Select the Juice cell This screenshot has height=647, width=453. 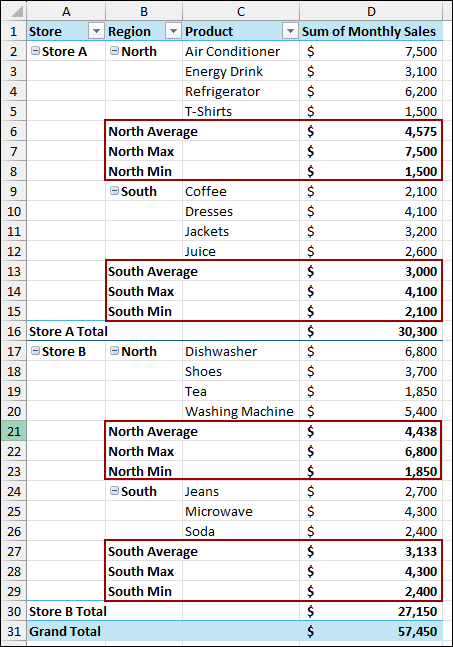click(x=241, y=251)
